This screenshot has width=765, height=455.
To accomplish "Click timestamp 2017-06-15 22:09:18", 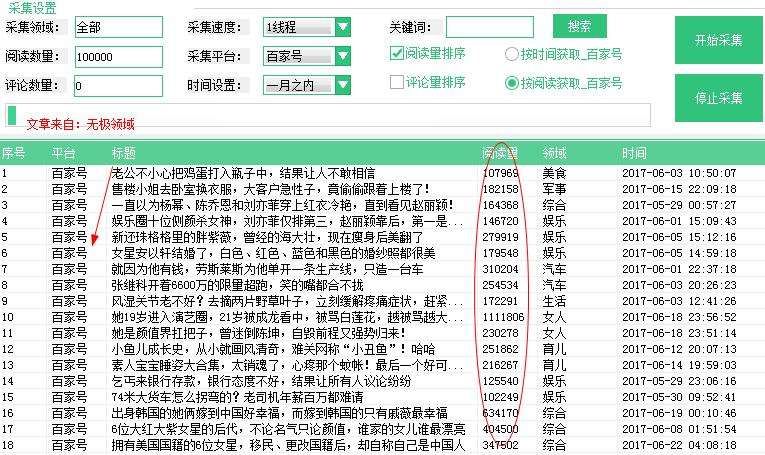I will [679, 189].
